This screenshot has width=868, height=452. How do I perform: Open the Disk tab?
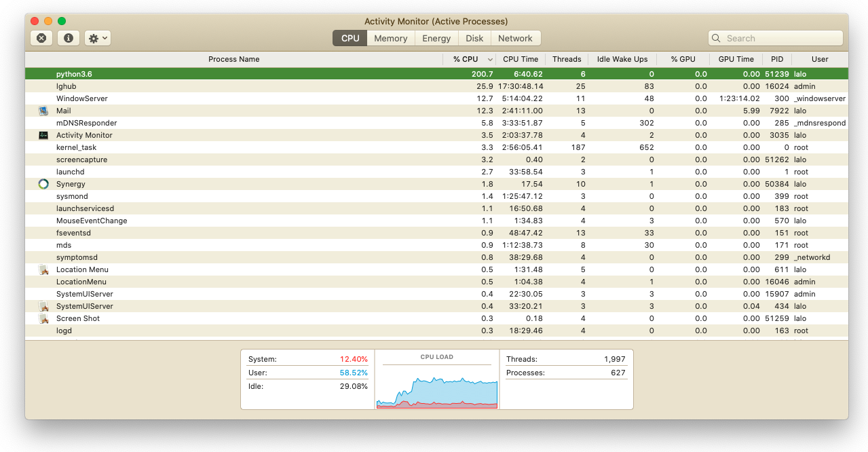pyautogui.click(x=474, y=39)
